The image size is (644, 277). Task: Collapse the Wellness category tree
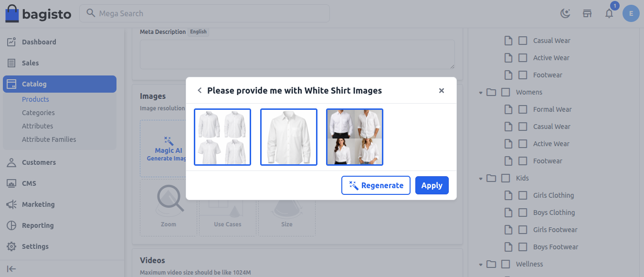(481, 265)
